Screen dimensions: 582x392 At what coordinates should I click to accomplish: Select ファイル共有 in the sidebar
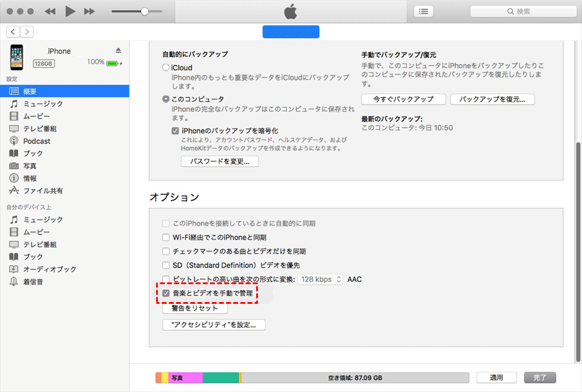43,191
